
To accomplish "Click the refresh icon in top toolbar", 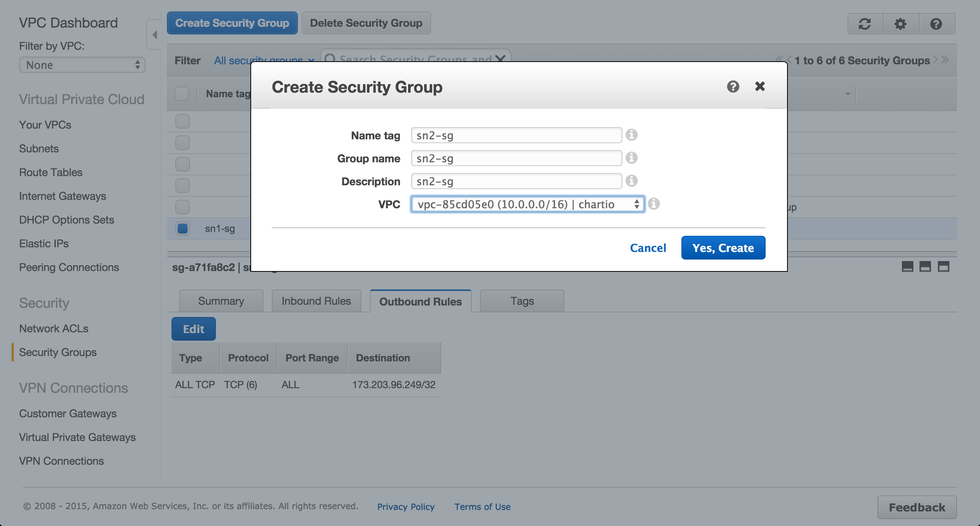I will click(x=865, y=24).
